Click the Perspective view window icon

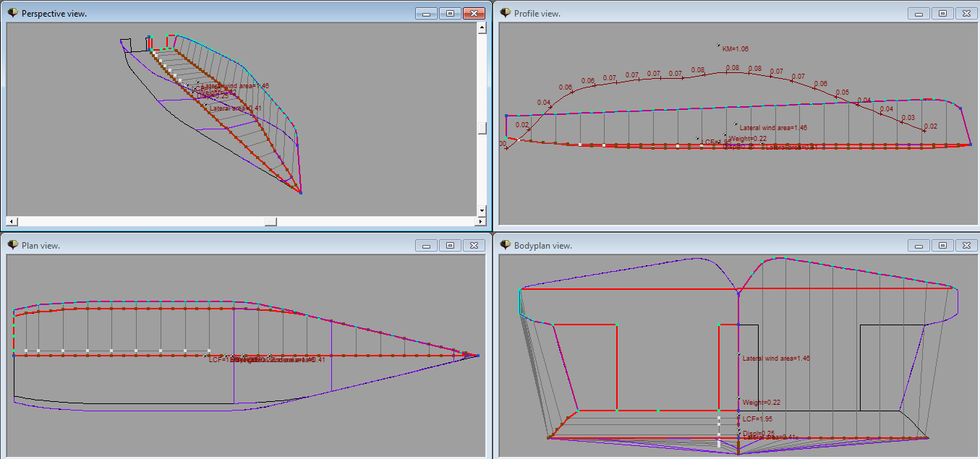coord(12,13)
